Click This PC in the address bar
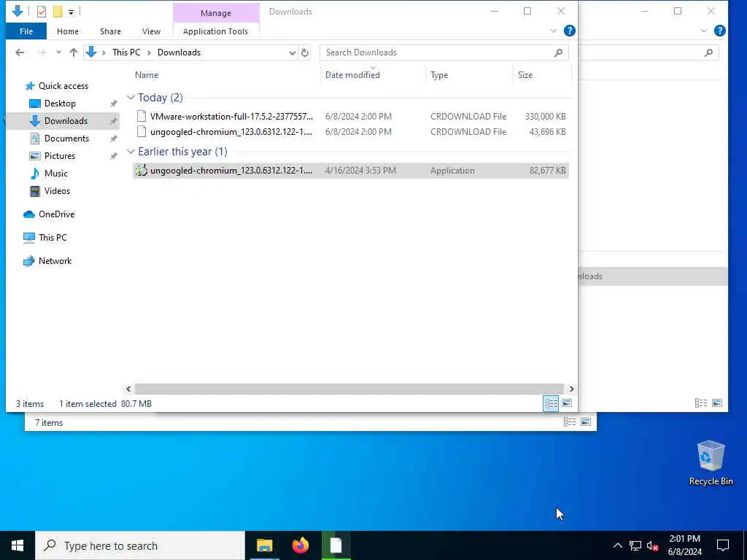This screenshot has height=560, width=747. [x=126, y=52]
